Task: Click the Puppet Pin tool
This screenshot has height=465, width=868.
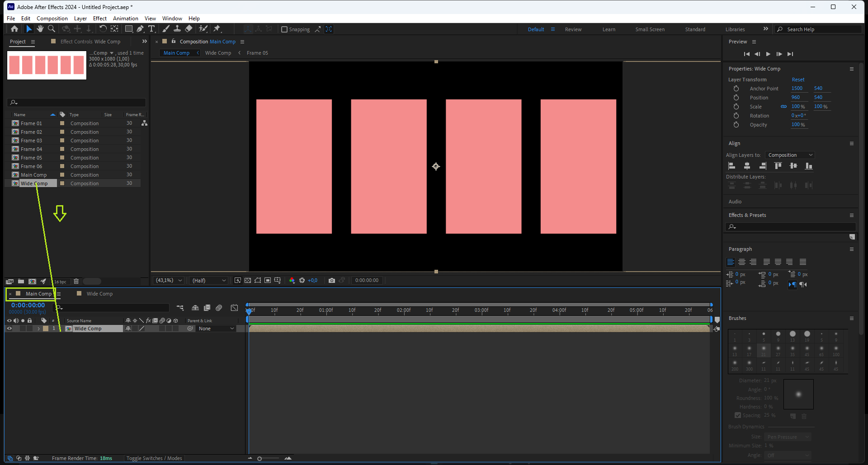Action: (x=217, y=29)
